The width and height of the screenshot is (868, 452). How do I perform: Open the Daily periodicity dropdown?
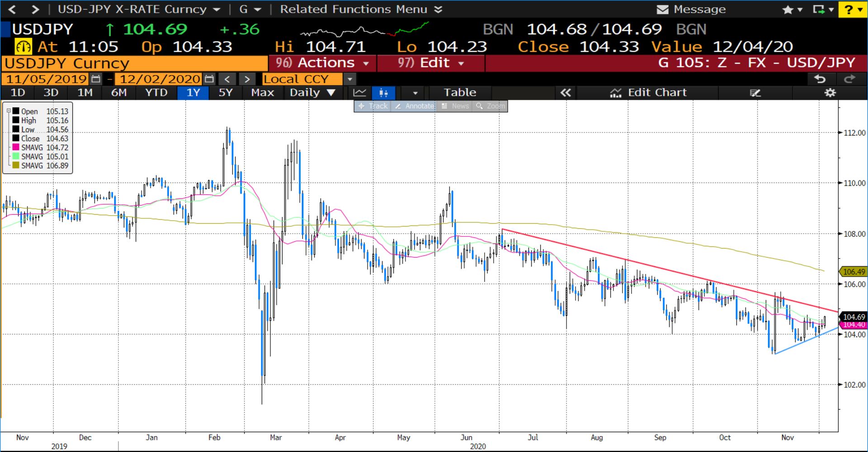click(312, 93)
